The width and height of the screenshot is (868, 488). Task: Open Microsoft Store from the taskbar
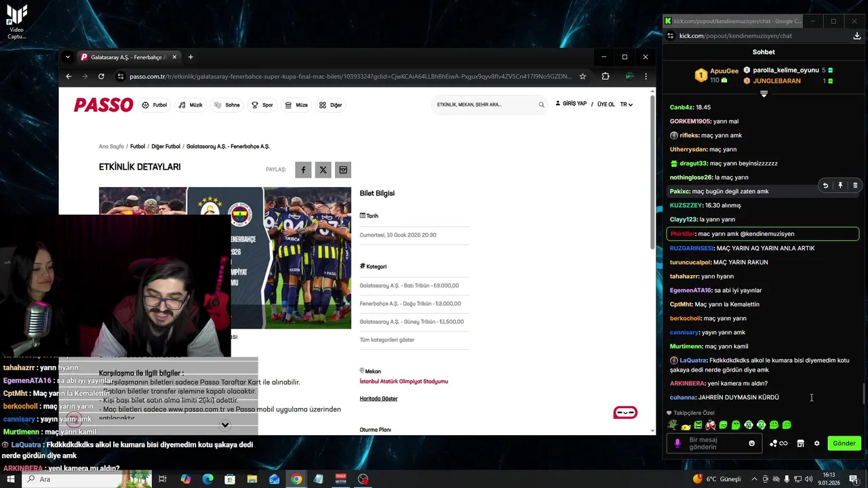point(230,479)
